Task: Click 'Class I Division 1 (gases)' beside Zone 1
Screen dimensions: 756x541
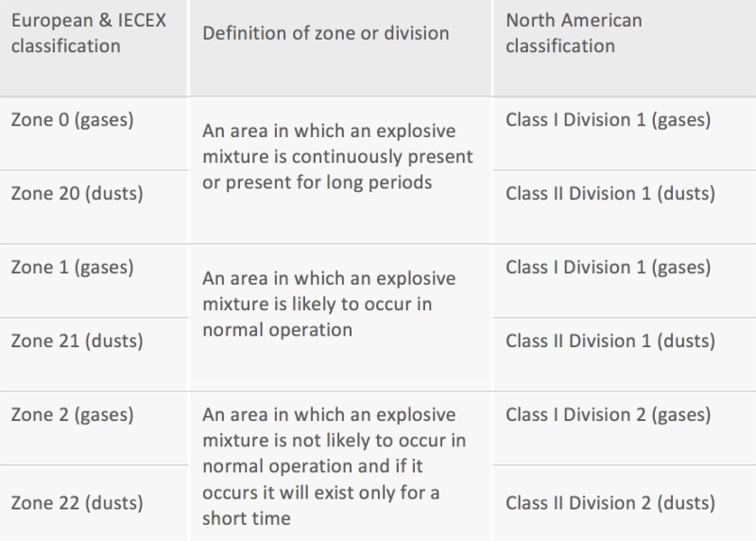Action: click(608, 268)
